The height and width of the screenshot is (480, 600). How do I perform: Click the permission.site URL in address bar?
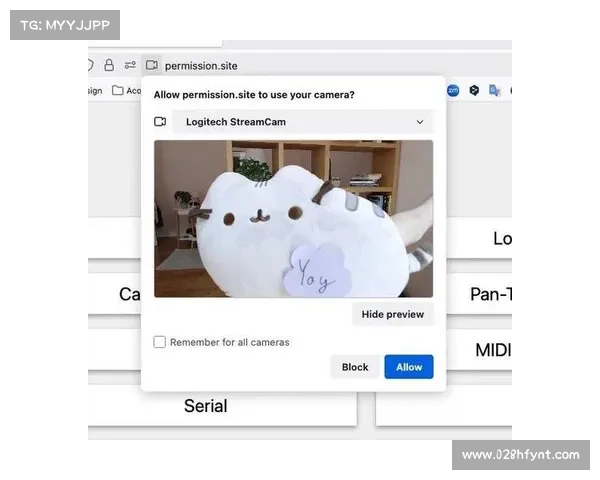[201, 65]
